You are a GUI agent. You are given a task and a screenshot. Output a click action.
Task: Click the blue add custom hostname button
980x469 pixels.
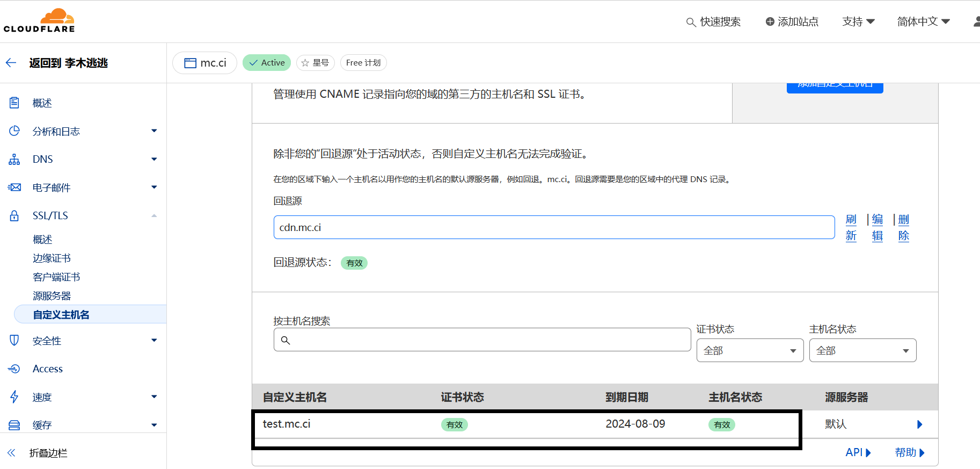pyautogui.click(x=835, y=88)
